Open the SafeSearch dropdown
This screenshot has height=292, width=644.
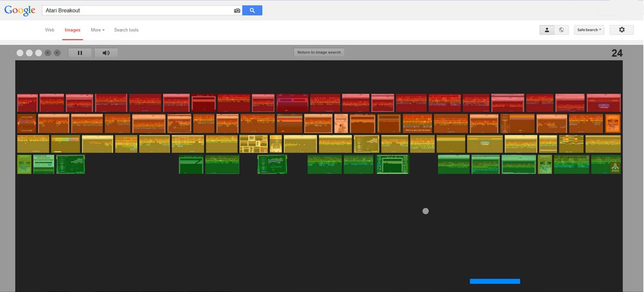(589, 30)
